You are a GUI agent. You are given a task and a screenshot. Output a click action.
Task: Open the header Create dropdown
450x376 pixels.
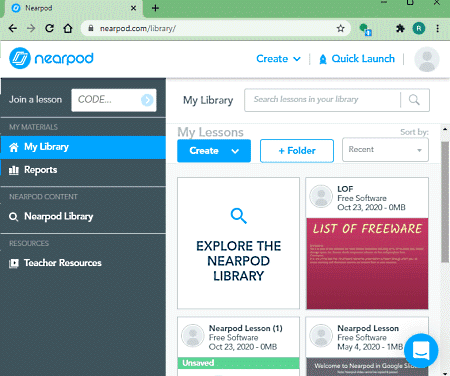coord(278,59)
